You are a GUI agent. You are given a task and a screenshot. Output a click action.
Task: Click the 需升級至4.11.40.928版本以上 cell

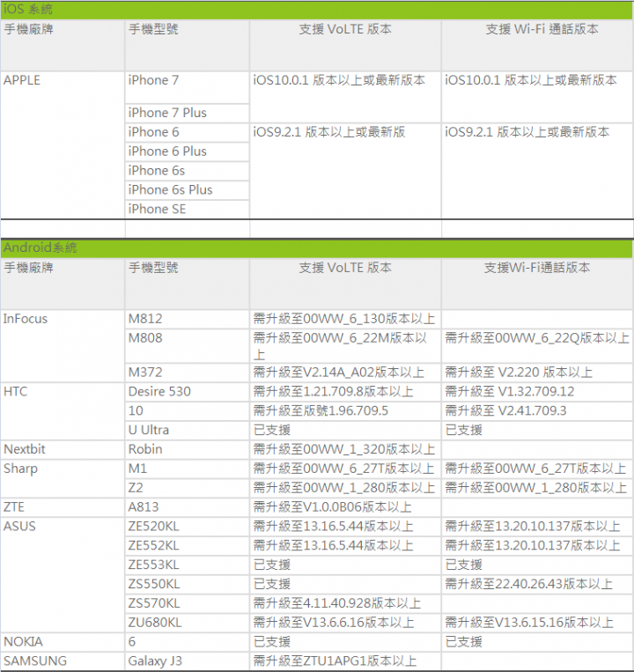tap(345, 604)
